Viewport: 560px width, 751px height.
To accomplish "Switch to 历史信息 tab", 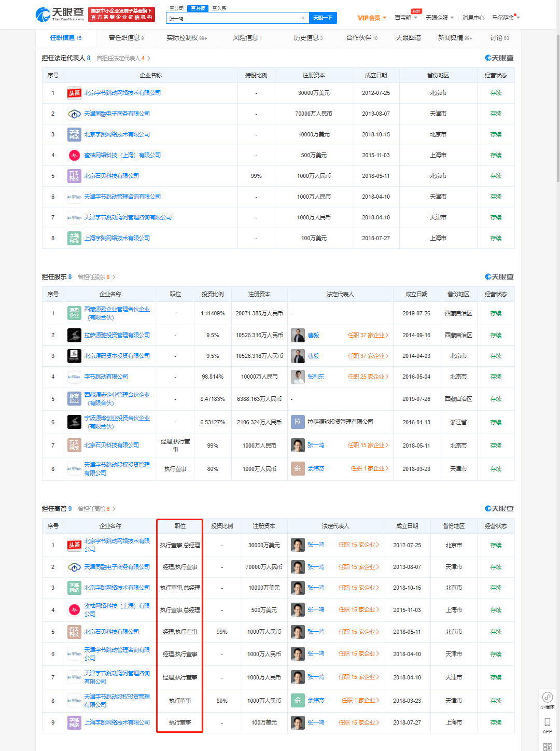I will point(308,38).
